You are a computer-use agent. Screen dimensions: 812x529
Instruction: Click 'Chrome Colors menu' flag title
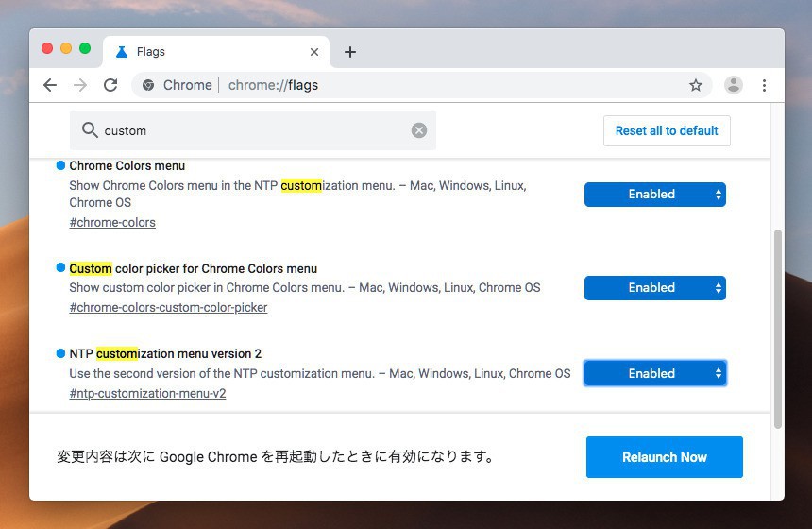(127, 166)
